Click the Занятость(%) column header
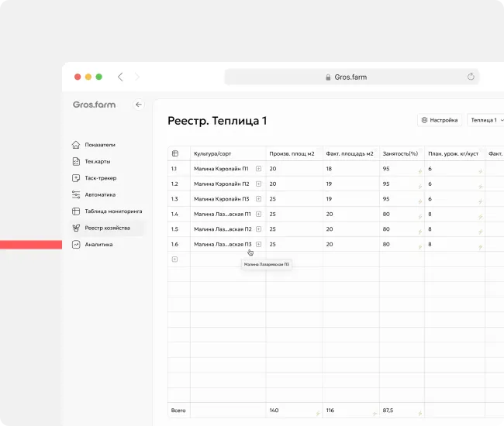Screen dimensions: 504x426 (400, 153)
